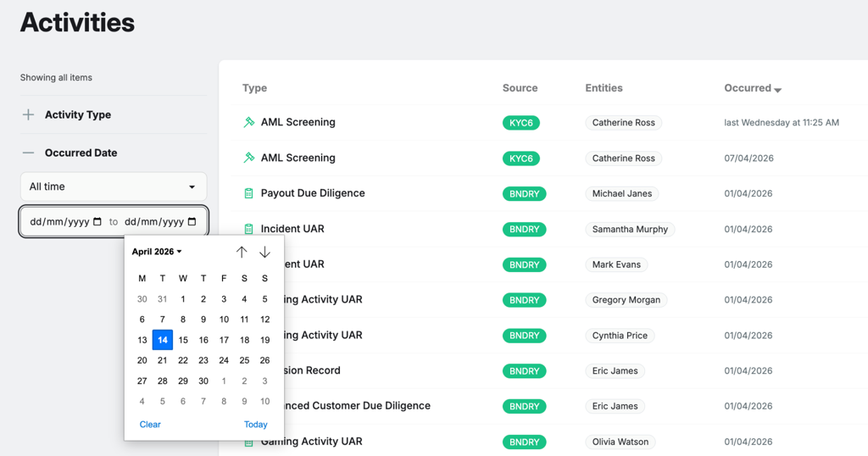Image resolution: width=868 pixels, height=456 pixels.
Task: Open the Incident UAR activity for Samantha Murphy
Action: click(292, 229)
